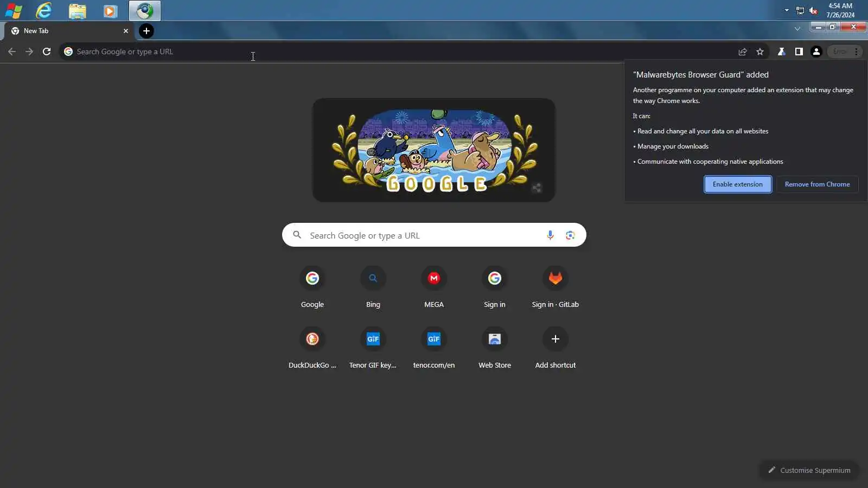Open the Experiments flask icon
Viewport: 868px width, 488px height.
tap(782, 52)
